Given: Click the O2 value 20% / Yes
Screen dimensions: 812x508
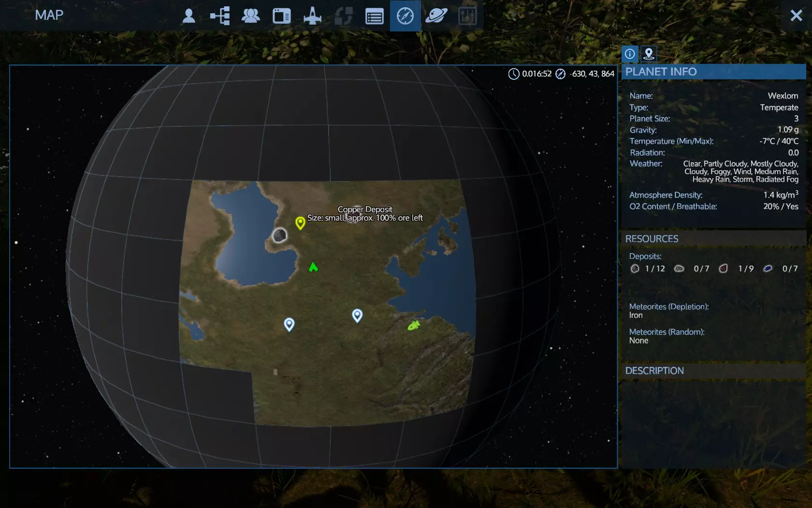Looking at the screenshot, I should pos(781,207).
